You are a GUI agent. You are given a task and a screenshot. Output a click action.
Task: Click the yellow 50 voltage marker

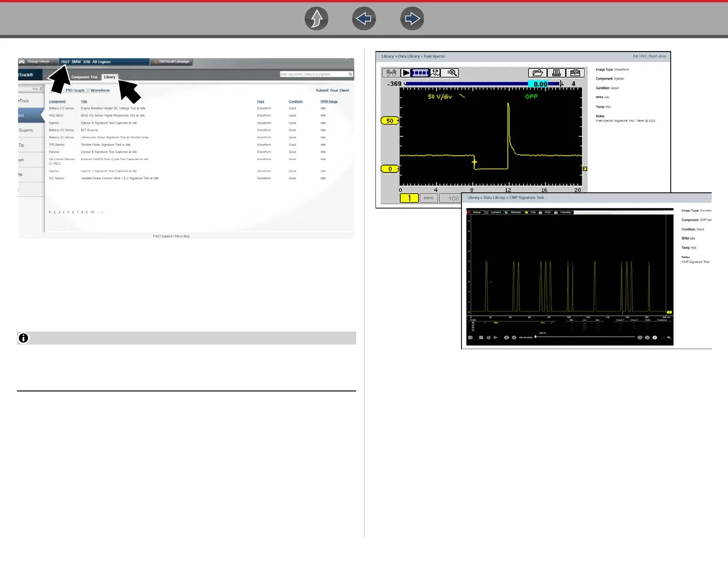coord(390,121)
